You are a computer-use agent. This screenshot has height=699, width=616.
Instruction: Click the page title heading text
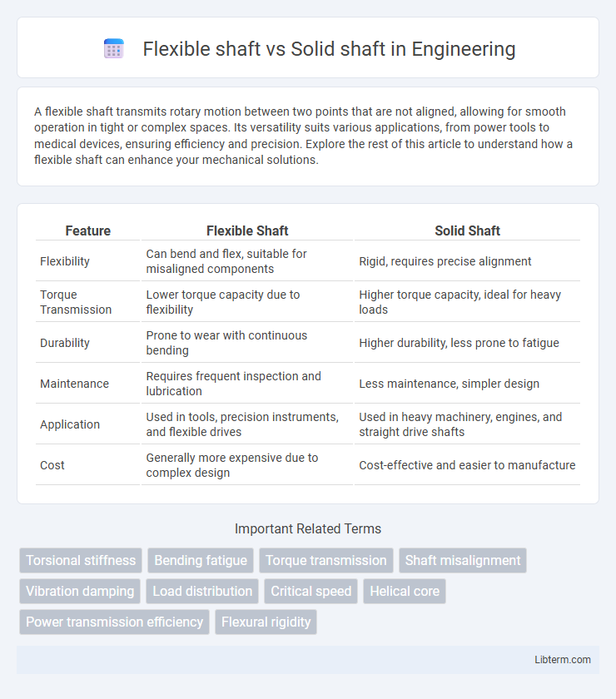click(329, 49)
